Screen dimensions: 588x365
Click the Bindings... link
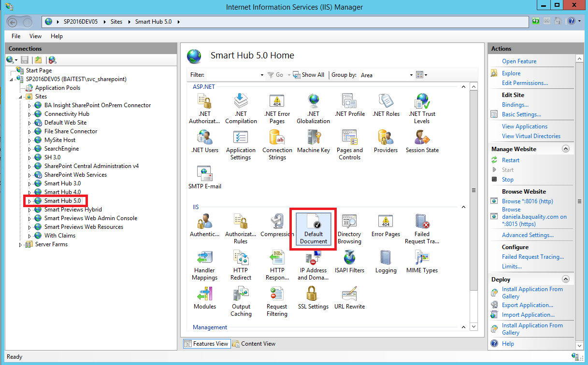coord(515,105)
